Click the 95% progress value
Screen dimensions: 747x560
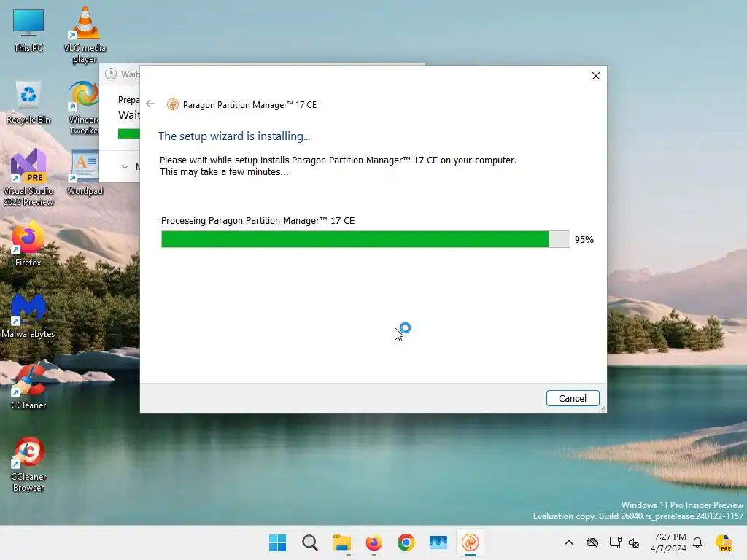pyautogui.click(x=584, y=239)
